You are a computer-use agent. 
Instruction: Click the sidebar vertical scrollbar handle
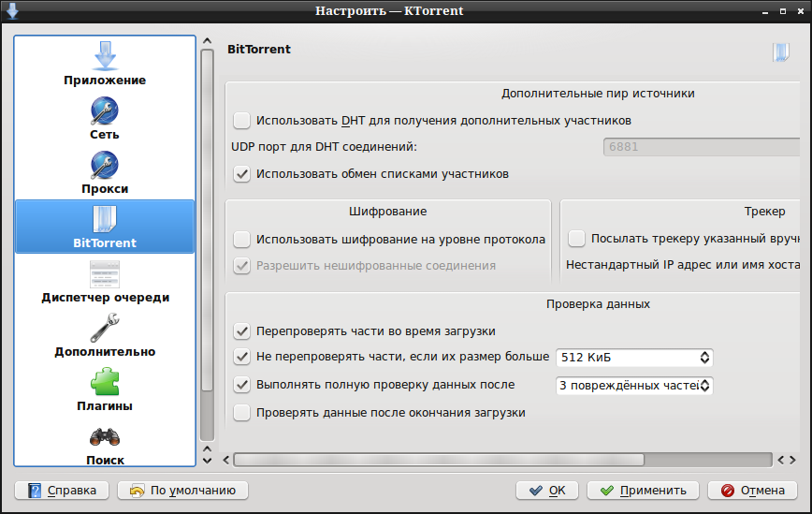coord(207,220)
